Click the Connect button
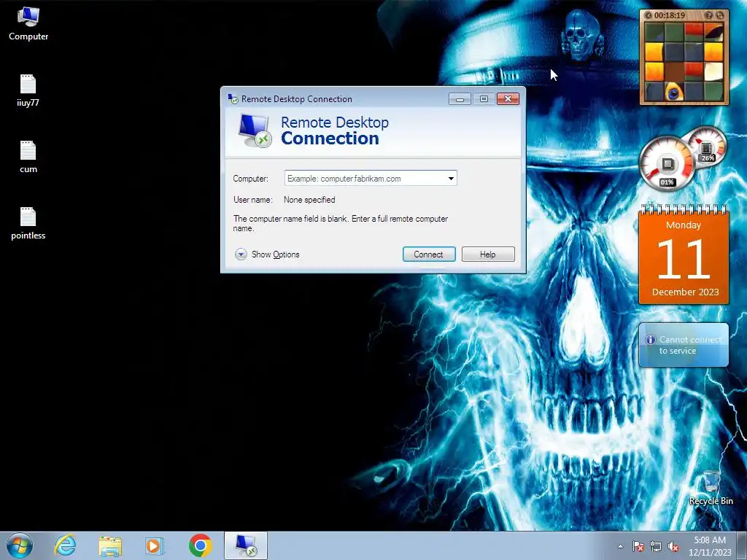Image resolution: width=747 pixels, height=560 pixels. (x=429, y=254)
